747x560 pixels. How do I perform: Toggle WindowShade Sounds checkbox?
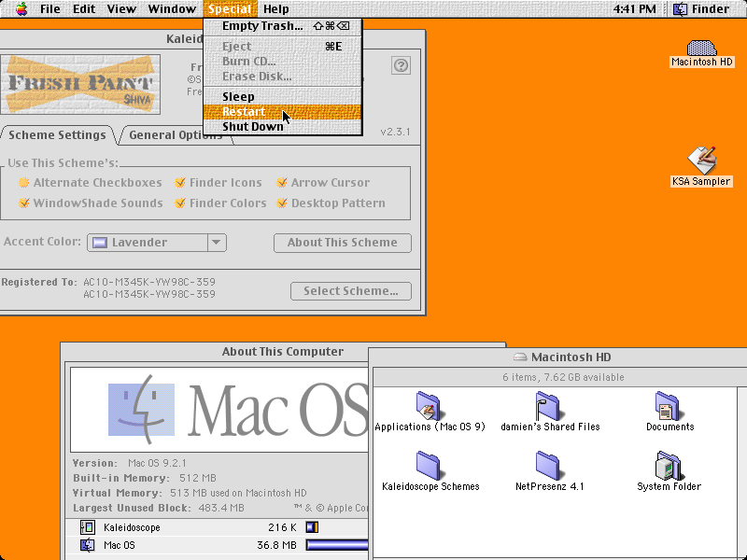click(23, 203)
